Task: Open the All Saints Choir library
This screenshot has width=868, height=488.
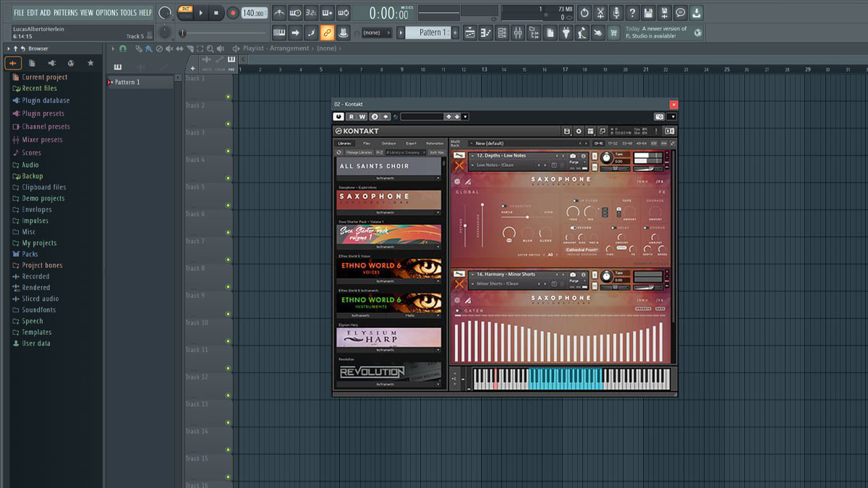Action: tap(389, 166)
